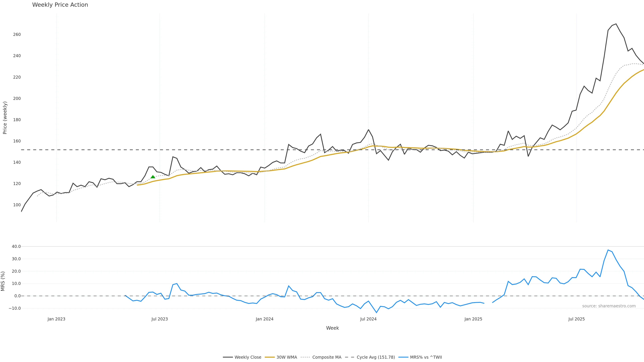Click the Week x-axis title
This screenshot has height=362, width=644.
[332, 328]
